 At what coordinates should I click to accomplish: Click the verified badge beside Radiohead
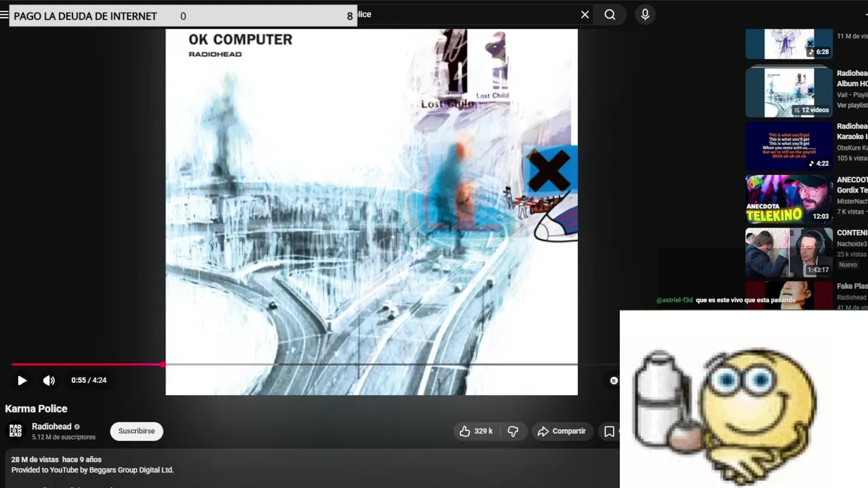point(77,427)
